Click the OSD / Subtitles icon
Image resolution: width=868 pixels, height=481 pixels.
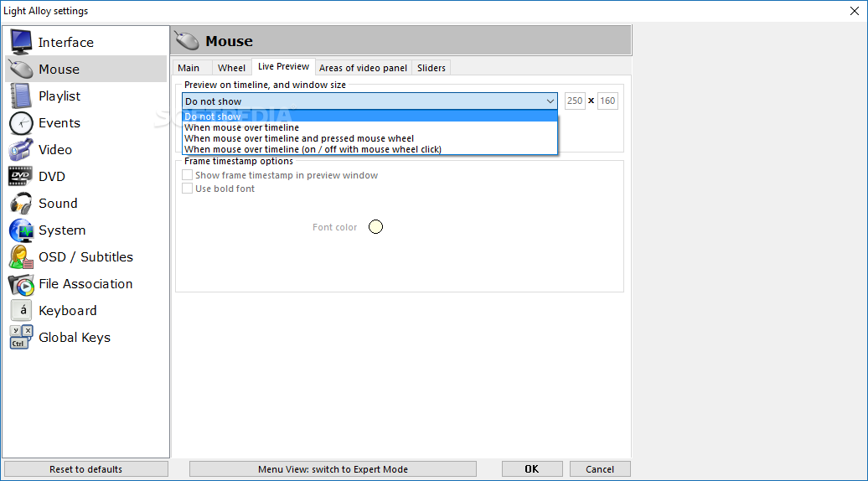pos(21,256)
